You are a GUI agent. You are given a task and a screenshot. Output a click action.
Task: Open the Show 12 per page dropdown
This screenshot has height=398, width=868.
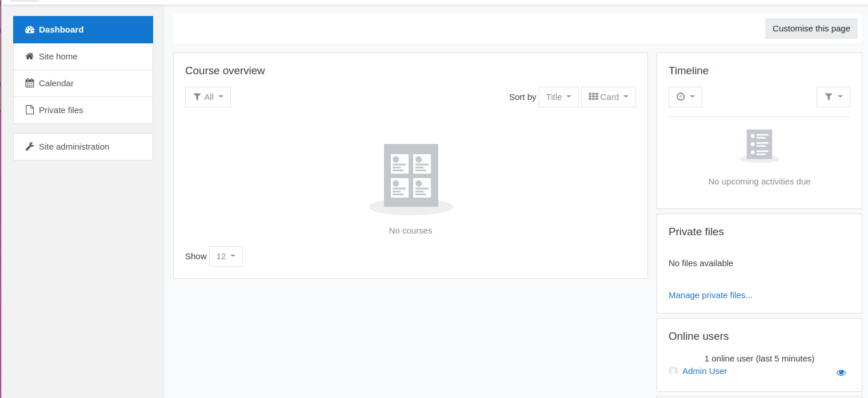226,256
